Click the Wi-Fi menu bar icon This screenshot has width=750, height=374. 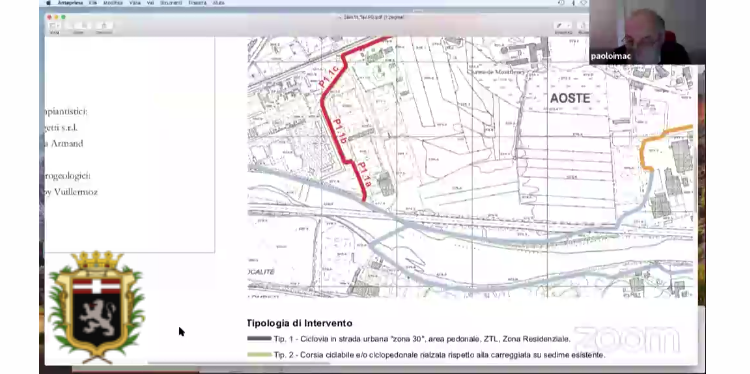click(584, 2)
